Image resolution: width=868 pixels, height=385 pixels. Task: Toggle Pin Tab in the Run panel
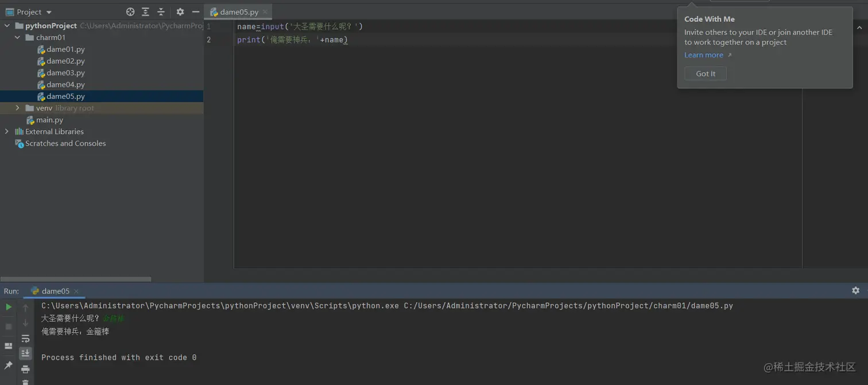pos(9,365)
